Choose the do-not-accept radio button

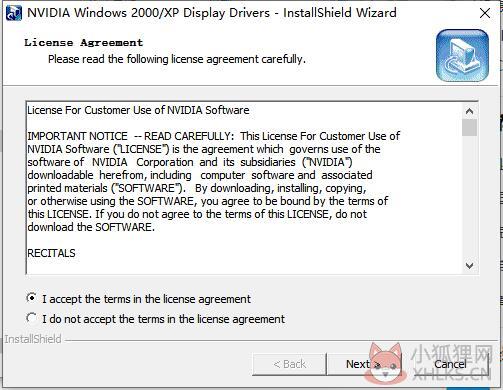(x=32, y=318)
